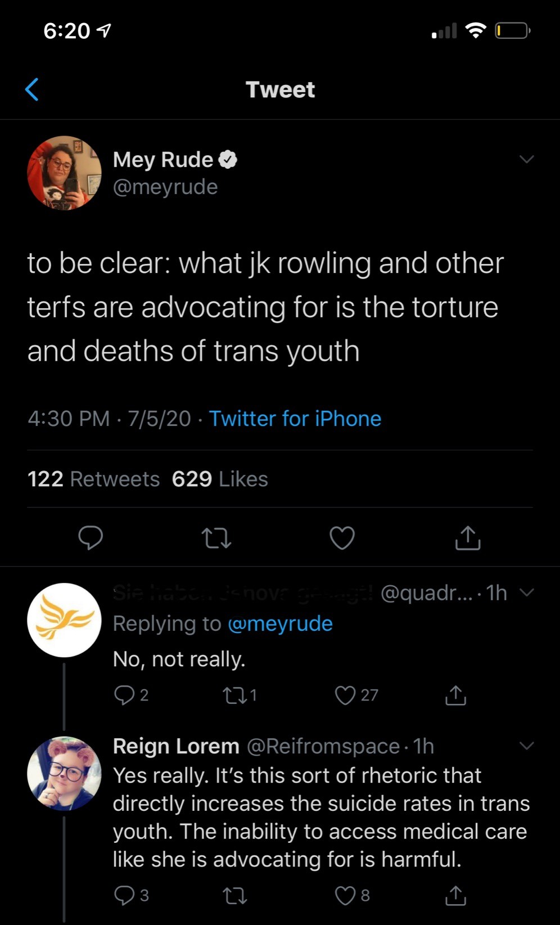Expand options for the @quadr reply
The image size is (560, 925).
526,592
